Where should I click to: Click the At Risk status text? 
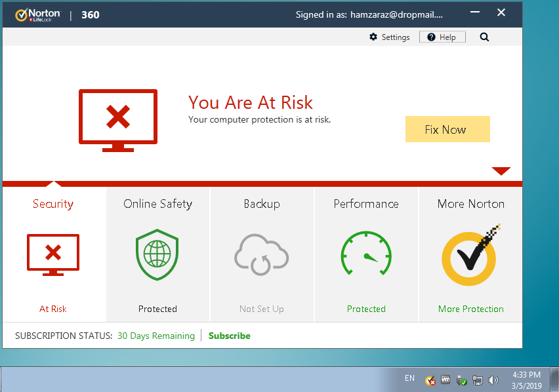(x=52, y=309)
